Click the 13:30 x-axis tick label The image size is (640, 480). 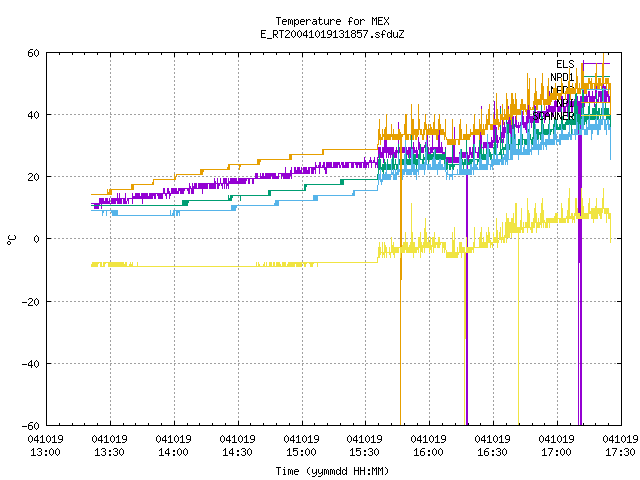click(109, 446)
